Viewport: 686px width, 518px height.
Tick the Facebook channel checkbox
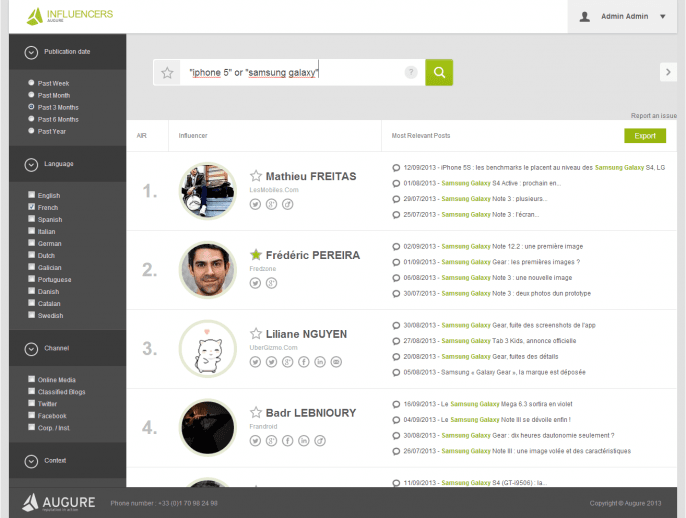(32, 415)
